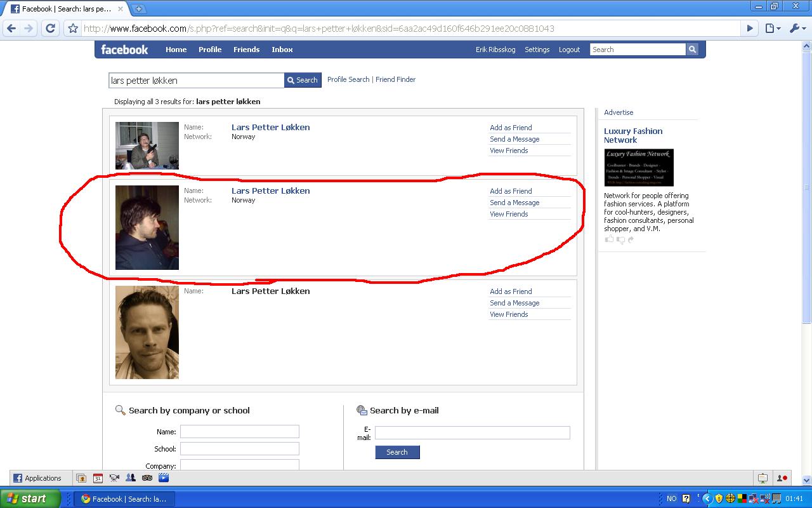Open the notifications presentation-board icon in bottom bar

point(763,478)
